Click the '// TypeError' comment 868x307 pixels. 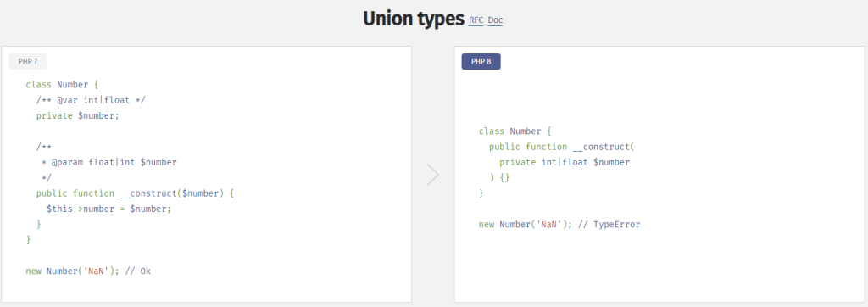609,225
